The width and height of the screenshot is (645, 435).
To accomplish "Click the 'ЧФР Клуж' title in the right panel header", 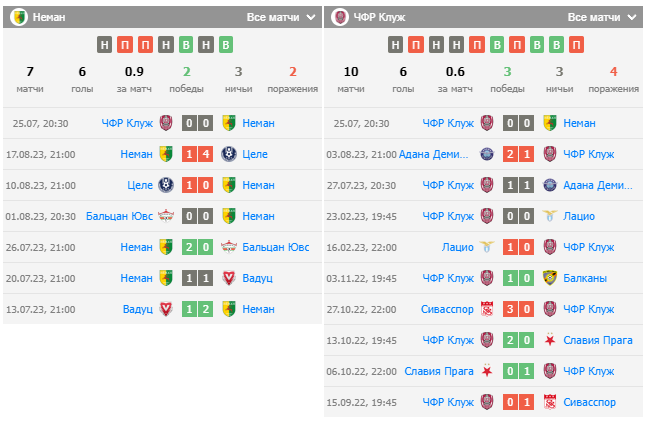I will (379, 17).
